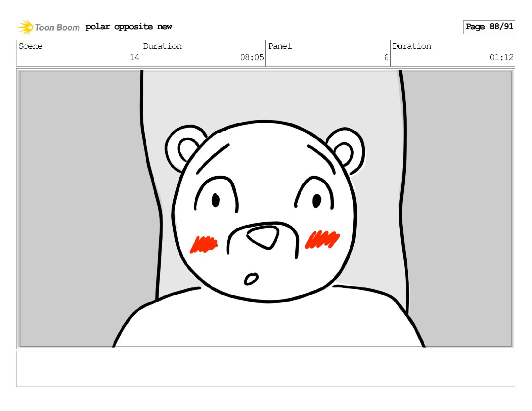Click panel number value '6'
This screenshot has height=411, width=532.
click(x=386, y=57)
